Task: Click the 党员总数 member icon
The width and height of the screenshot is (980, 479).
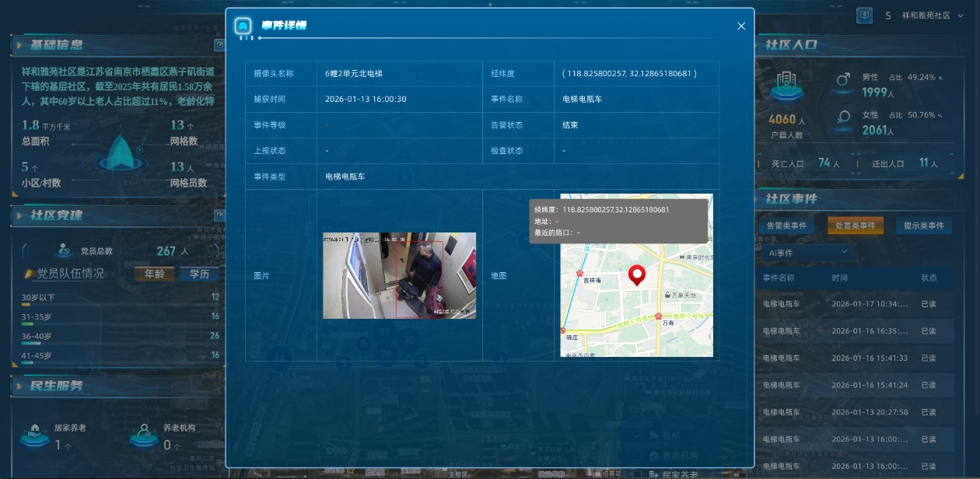Action: [64, 250]
